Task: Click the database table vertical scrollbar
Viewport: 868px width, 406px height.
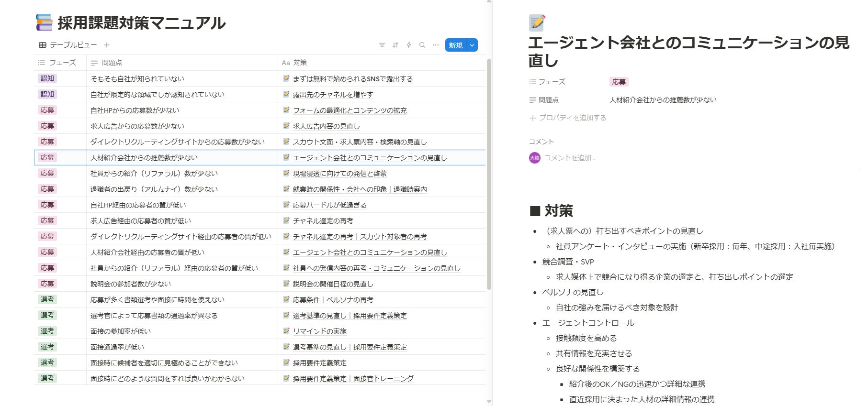Action: pyautogui.click(x=489, y=174)
